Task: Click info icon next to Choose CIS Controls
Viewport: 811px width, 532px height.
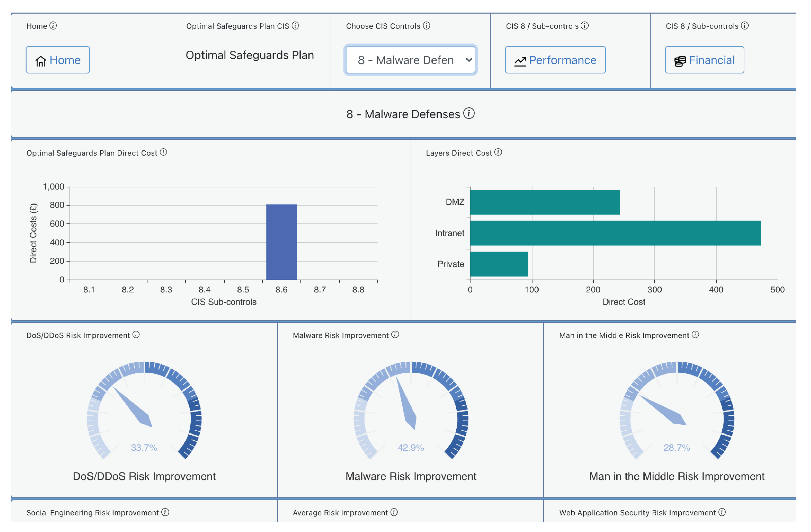Action: tap(426, 26)
